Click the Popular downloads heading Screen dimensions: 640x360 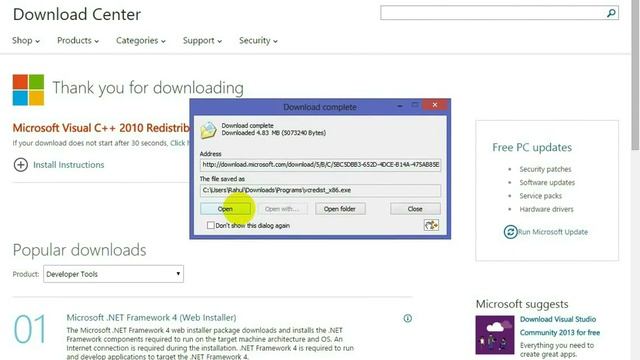79,250
